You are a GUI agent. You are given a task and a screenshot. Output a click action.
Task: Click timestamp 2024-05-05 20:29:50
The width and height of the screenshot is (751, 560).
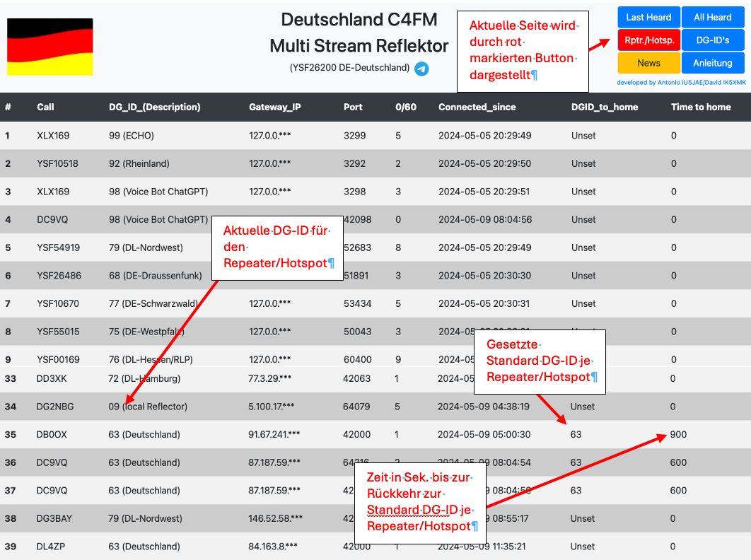[484, 163]
